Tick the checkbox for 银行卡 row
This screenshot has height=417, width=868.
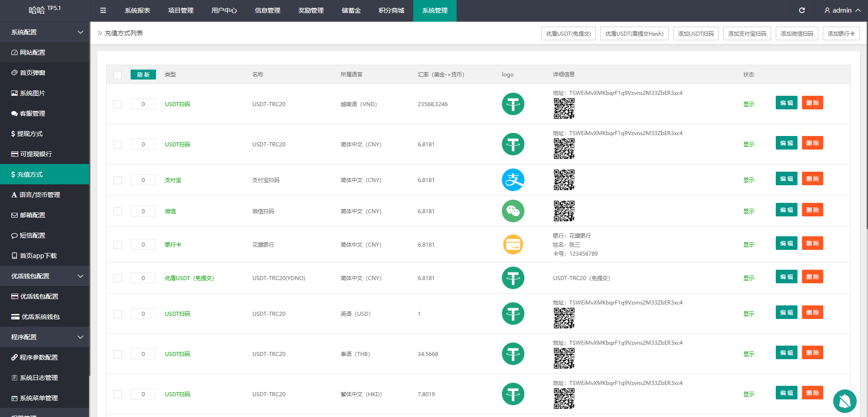(x=118, y=245)
